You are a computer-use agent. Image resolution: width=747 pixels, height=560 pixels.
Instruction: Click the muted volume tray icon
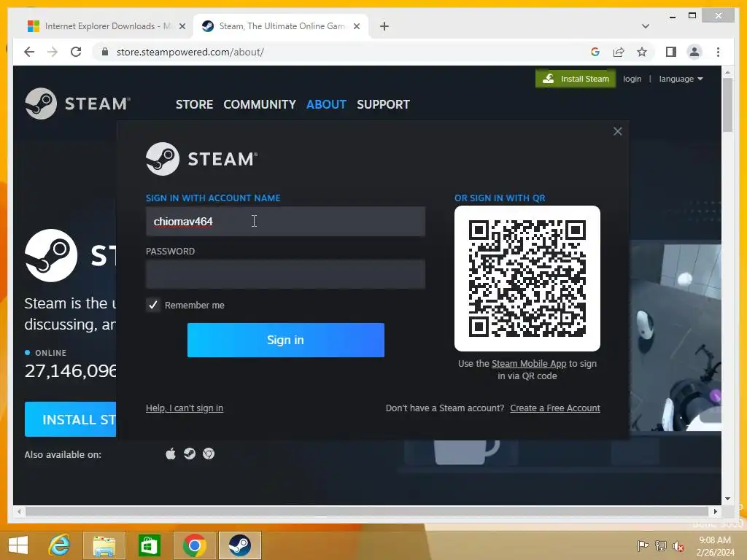tap(678, 545)
